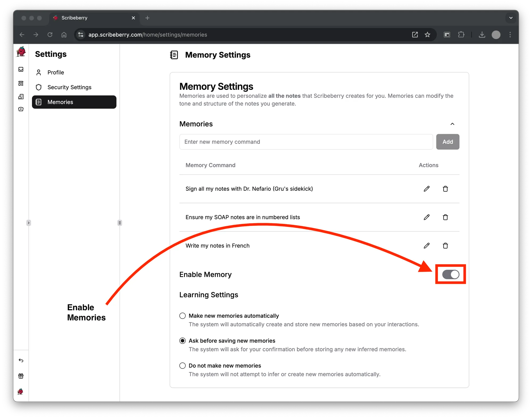The height and width of the screenshot is (418, 532).
Task: Open the gift icon in left rail
Action: click(x=21, y=376)
